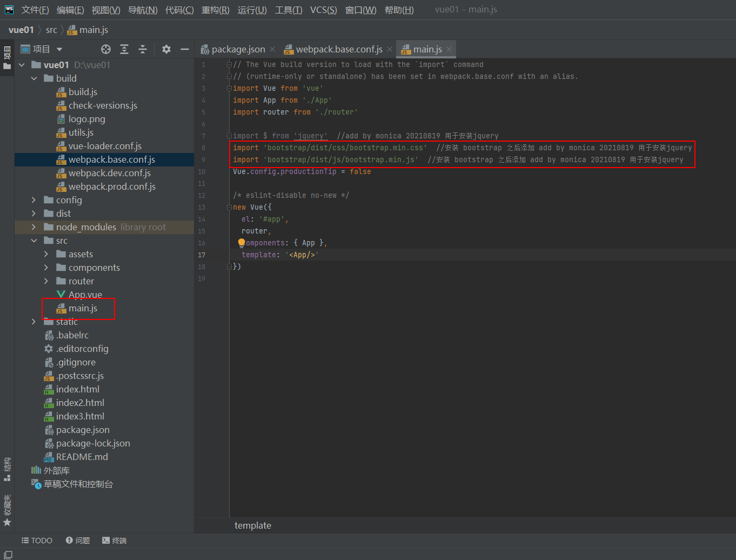The image size is (736, 560).
Task: Expand the config folder
Action: 34,200
